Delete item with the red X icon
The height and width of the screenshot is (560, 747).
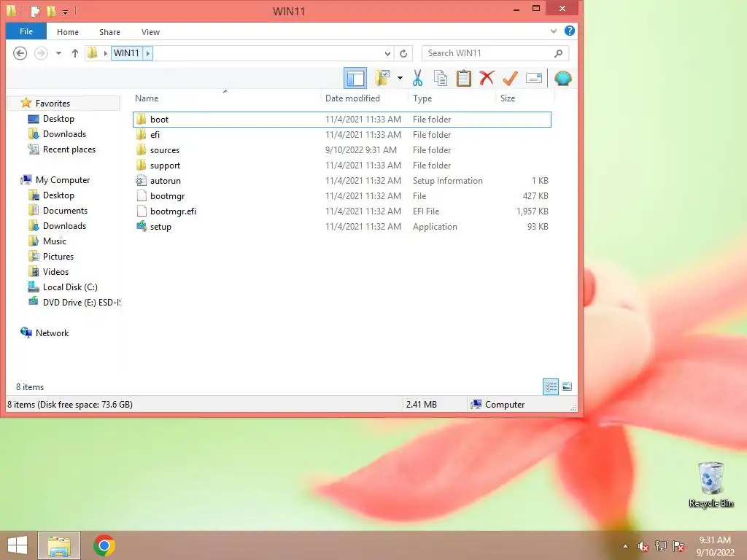487,78
